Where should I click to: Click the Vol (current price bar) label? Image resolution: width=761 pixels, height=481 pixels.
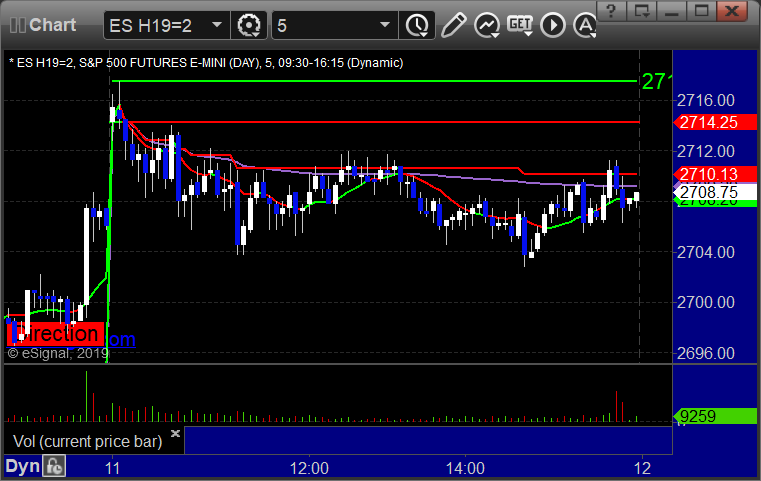tap(87, 441)
